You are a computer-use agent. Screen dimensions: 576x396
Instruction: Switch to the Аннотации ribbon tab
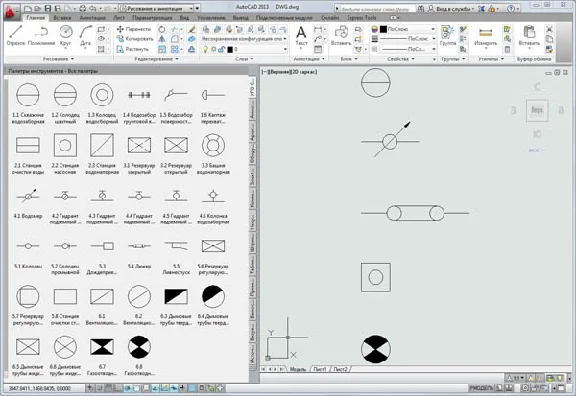click(x=93, y=17)
